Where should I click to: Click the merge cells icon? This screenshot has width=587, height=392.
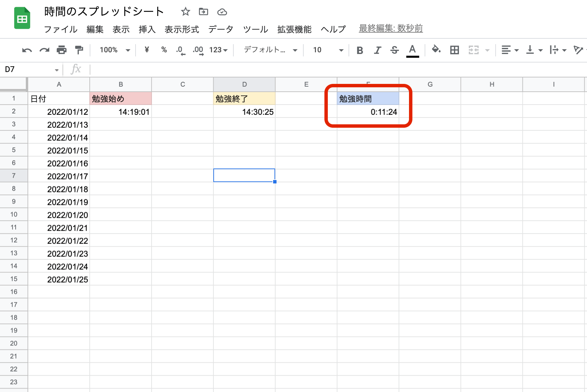[474, 50]
